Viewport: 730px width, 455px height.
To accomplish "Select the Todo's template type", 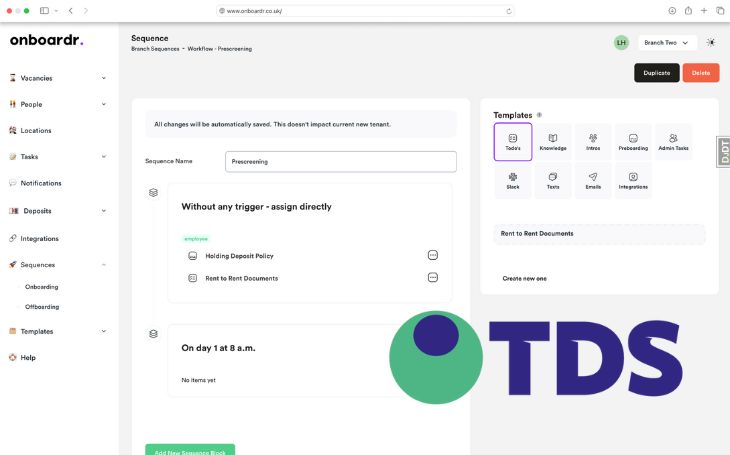I will click(x=513, y=142).
